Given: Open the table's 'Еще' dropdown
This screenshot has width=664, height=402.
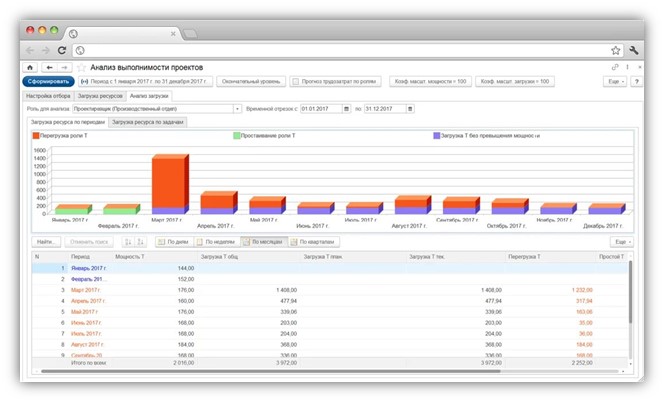Looking at the screenshot, I should pyautogui.click(x=620, y=242).
